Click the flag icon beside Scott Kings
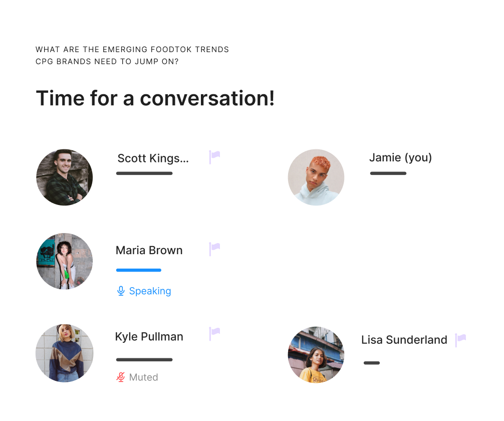This screenshot has height=421, width=504. click(214, 157)
